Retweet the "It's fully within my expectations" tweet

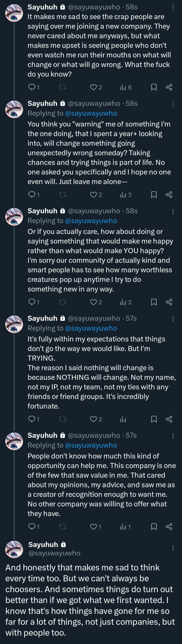62,419
